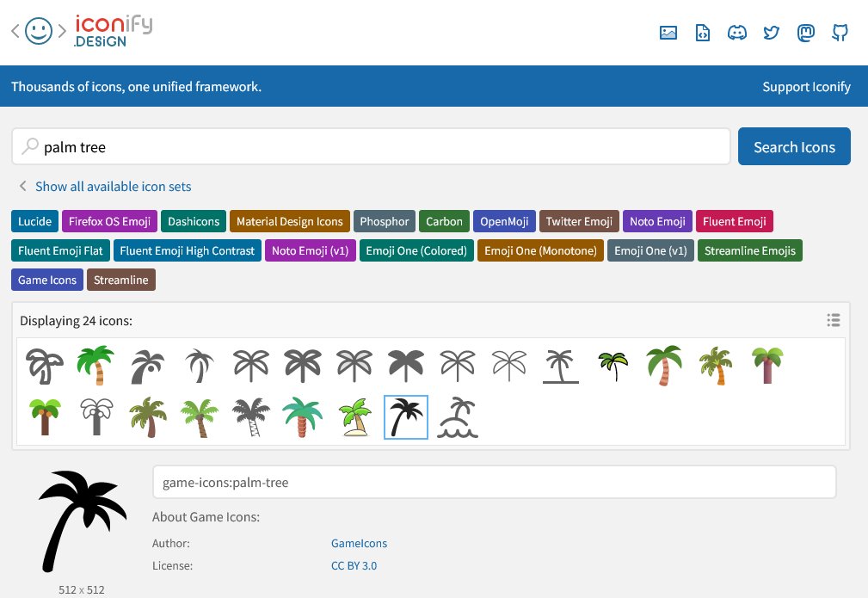Select the highlighted black palm tree icon
868x598 pixels.
(x=406, y=417)
